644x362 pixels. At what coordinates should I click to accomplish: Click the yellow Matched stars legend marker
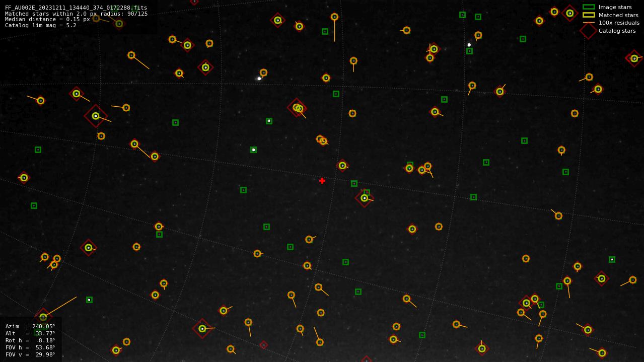click(x=589, y=15)
